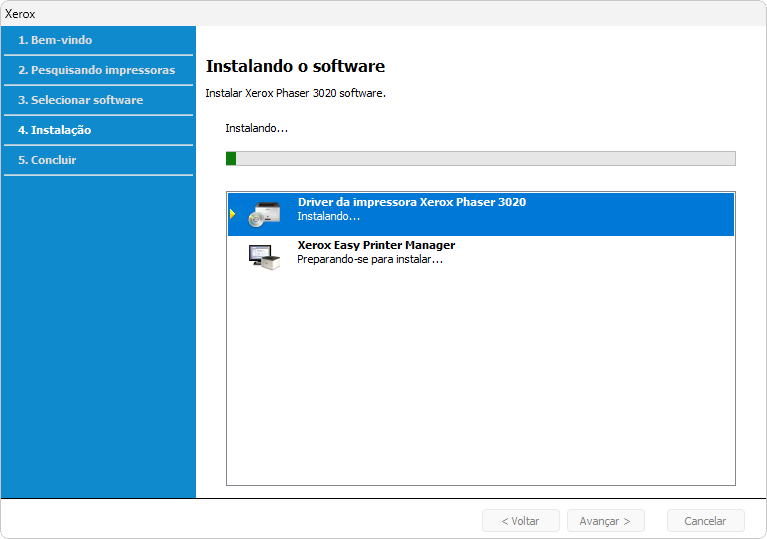The image size is (767, 539).
Task: Click the Instalando o software heading
Action: coord(295,66)
